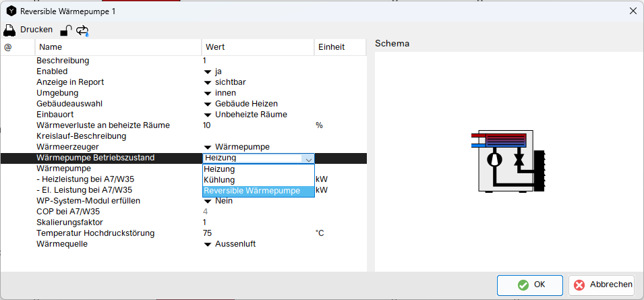This screenshot has width=644, height=300.
Task: Choose Kühlung in the dropdown list
Action: [258, 180]
